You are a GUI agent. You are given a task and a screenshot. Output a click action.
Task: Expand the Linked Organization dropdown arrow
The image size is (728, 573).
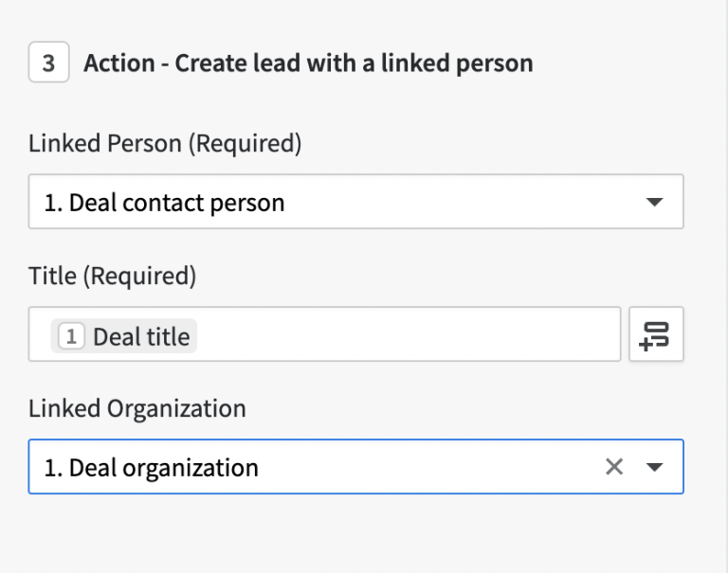[654, 467]
